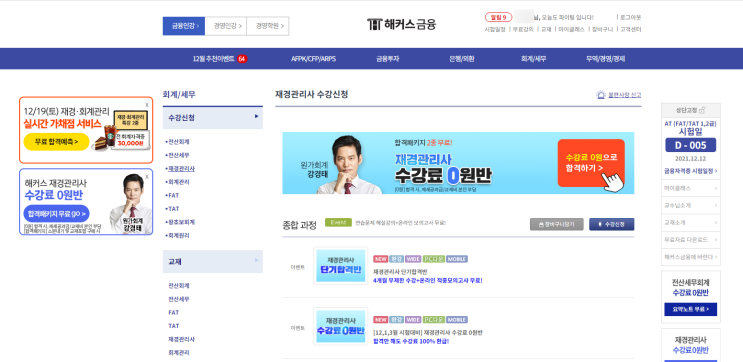This screenshot has width=743, height=362.
Task: Click the 4개월 무제한 수강 blue text
Action: tap(428, 281)
